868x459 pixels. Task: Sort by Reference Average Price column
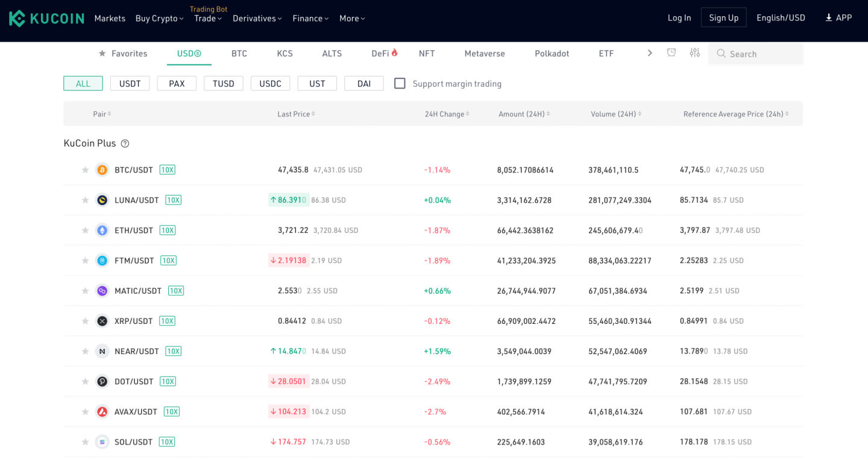(x=736, y=114)
